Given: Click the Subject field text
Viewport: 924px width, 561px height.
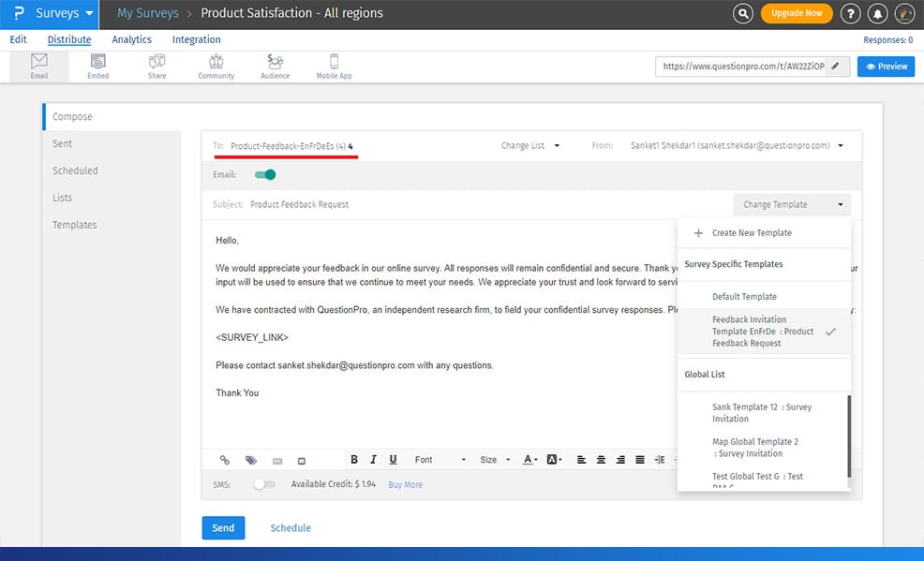Looking at the screenshot, I should (299, 204).
